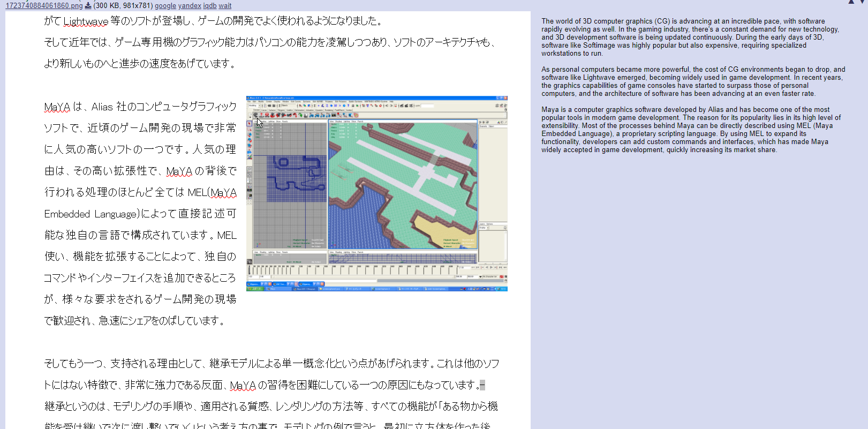The width and height of the screenshot is (868, 429).
Task: Click the download icon next to the filename
Action: point(88,5)
